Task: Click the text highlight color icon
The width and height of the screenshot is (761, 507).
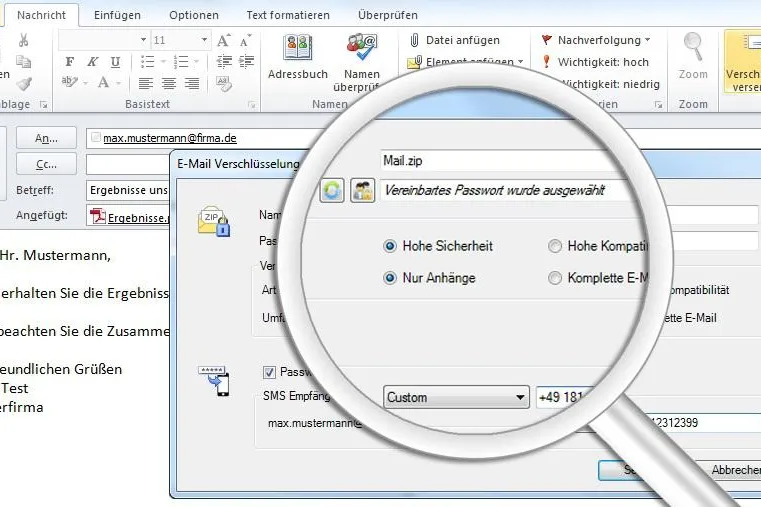Action: [69, 82]
